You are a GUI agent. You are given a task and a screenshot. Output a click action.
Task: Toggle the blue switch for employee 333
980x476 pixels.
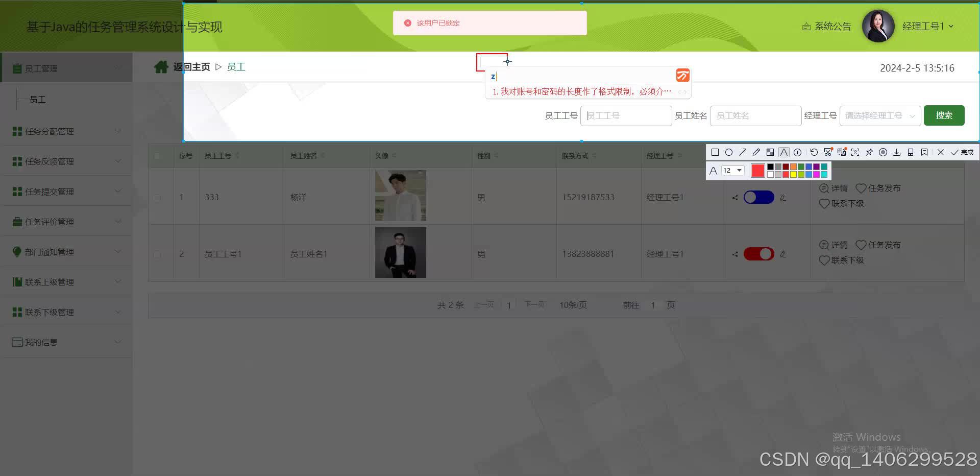pos(758,197)
